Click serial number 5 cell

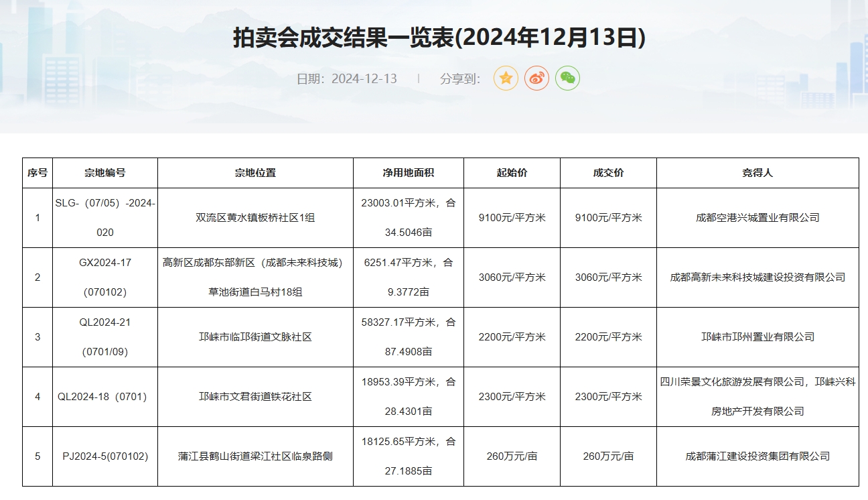pos(38,456)
